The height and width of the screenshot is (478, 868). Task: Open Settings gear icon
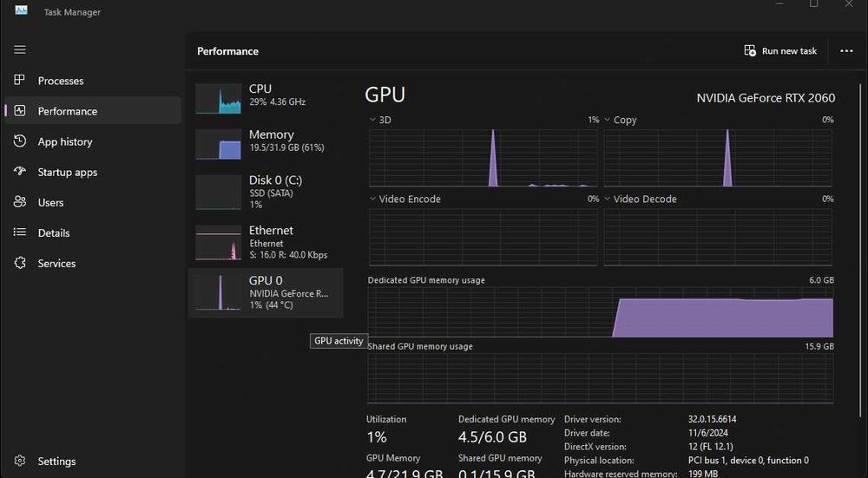(20, 462)
